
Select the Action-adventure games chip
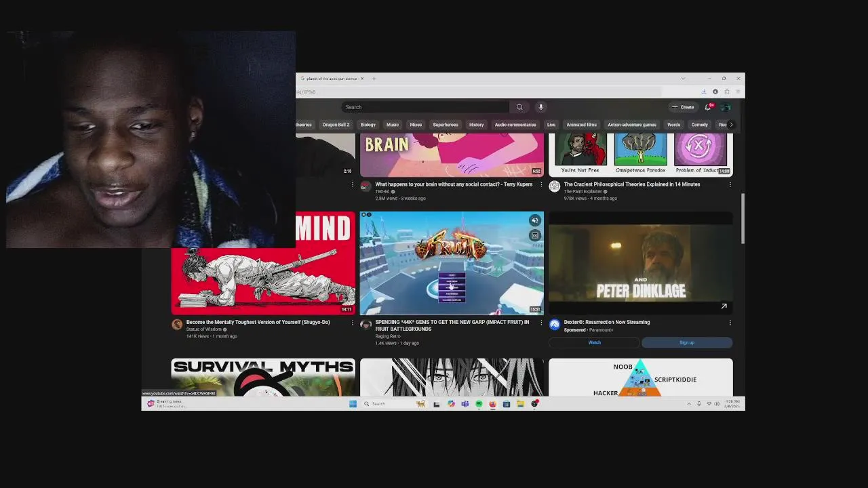pyautogui.click(x=632, y=125)
